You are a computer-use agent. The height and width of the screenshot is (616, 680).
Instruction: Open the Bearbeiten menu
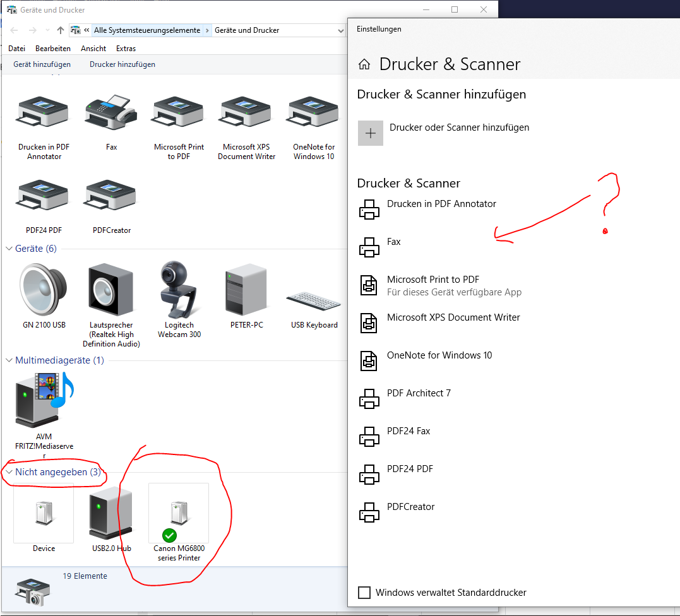pyautogui.click(x=53, y=49)
